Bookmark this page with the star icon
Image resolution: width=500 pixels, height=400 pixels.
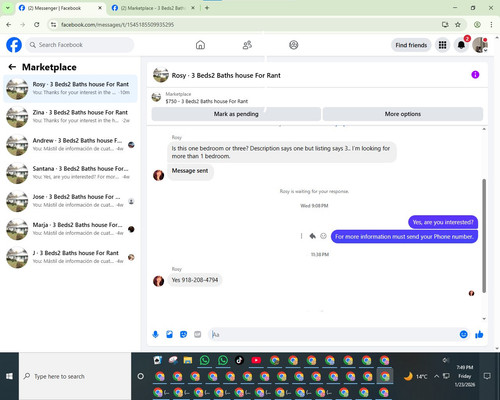[458, 24]
